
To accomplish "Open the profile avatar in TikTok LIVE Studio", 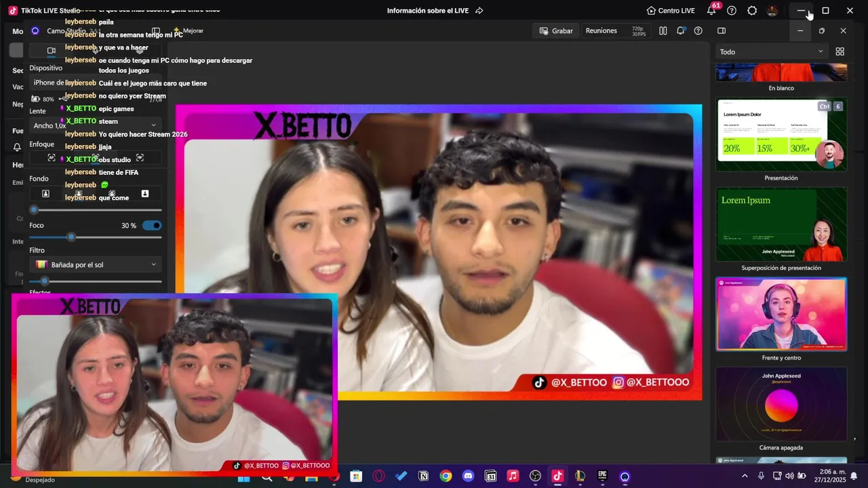I will [772, 10].
